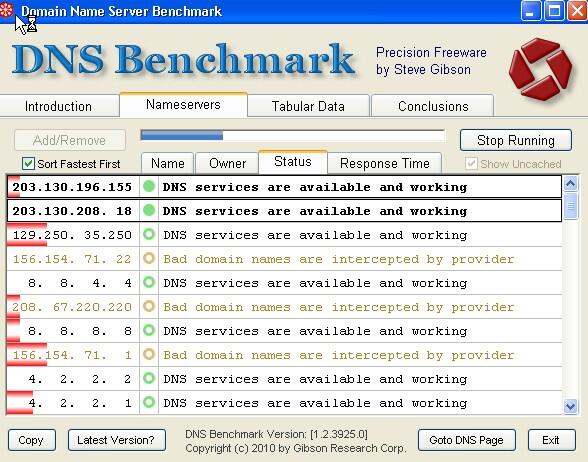This screenshot has width=588, height=462.
Task: Click status text of 8.8.8.8 row
Action: (x=315, y=331)
